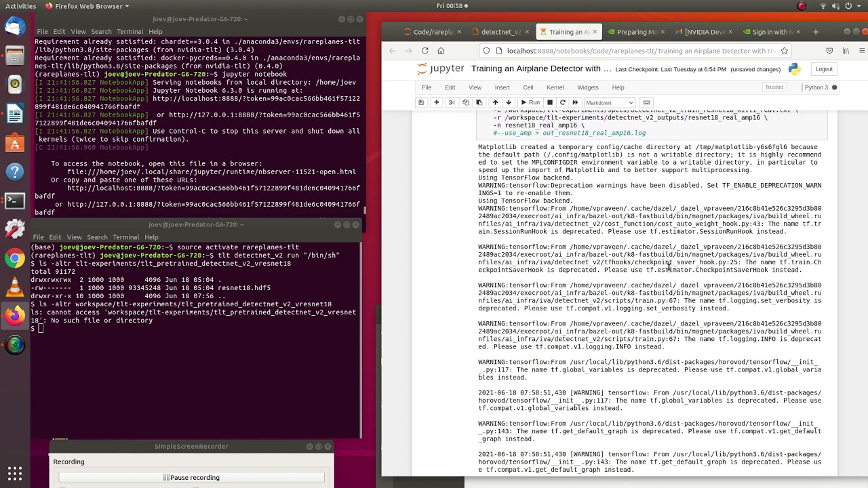This screenshot has height=488, width=868.
Task: Open the Markdown cell type dropdown
Action: tap(609, 102)
